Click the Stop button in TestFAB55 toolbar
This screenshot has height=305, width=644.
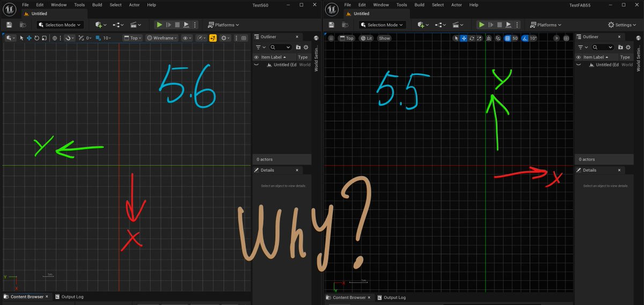pyautogui.click(x=499, y=25)
